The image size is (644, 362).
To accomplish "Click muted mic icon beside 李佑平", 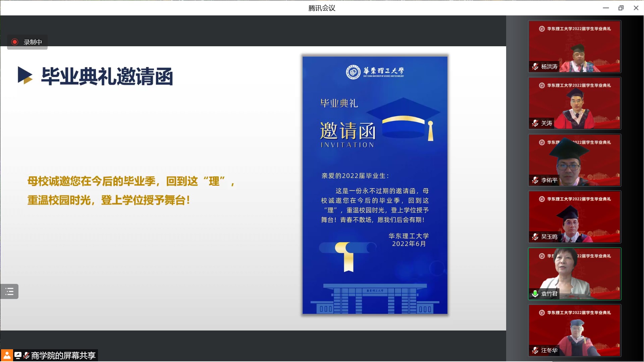I will [535, 180].
